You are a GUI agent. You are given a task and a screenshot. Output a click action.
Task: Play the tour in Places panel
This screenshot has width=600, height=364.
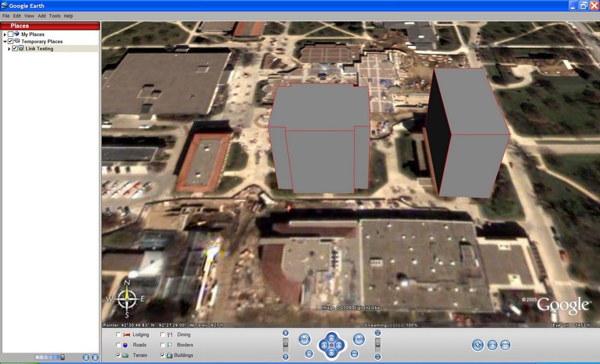point(86,358)
